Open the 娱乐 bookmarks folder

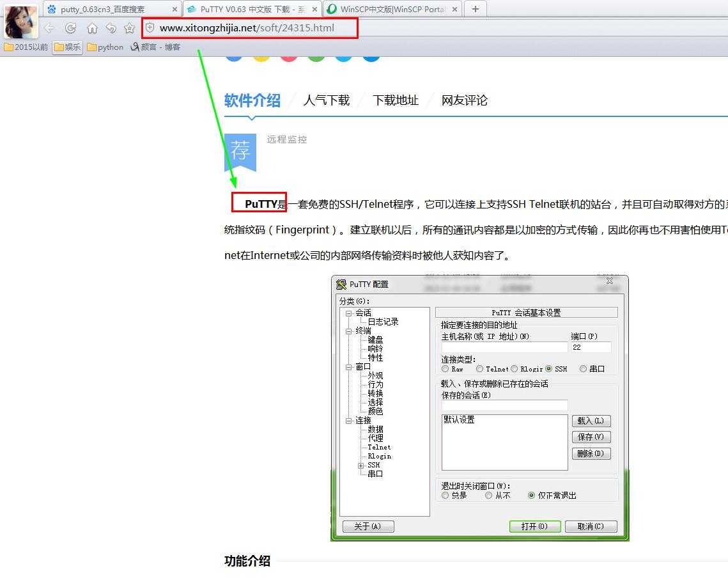pos(67,47)
